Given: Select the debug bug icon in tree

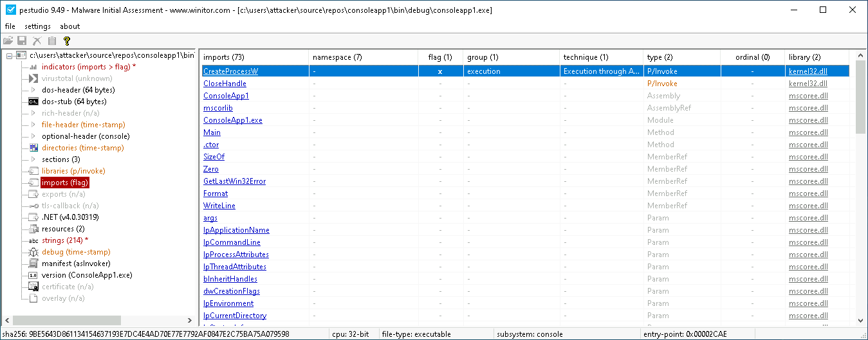Looking at the screenshot, I should coord(33,252).
